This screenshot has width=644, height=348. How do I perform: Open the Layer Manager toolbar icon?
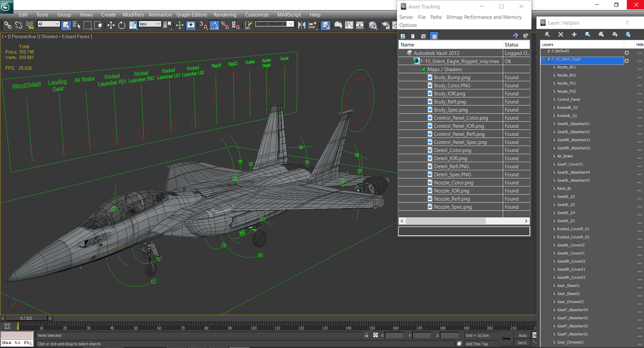click(325, 25)
